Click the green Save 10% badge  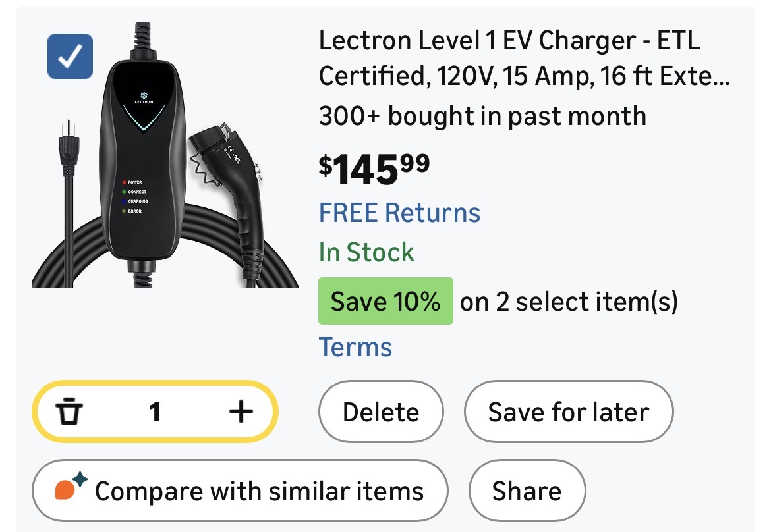pos(385,302)
